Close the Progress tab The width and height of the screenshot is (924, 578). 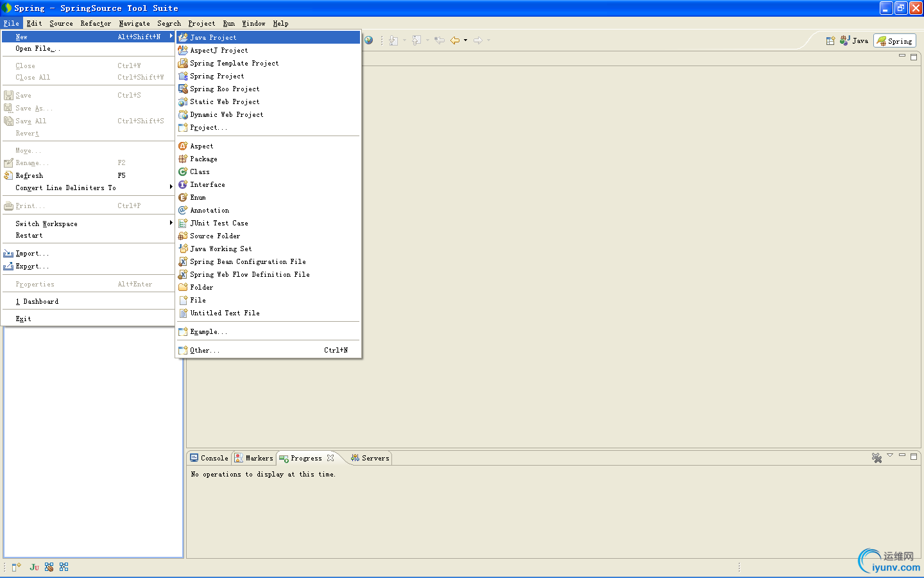point(330,458)
